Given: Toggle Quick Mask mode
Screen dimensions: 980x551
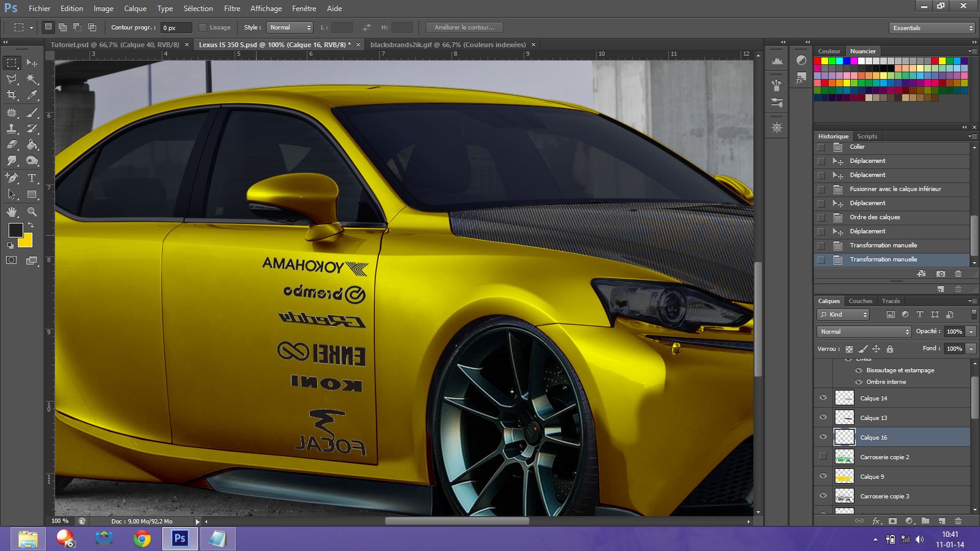Looking at the screenshot, I should [x=12, y=260].
